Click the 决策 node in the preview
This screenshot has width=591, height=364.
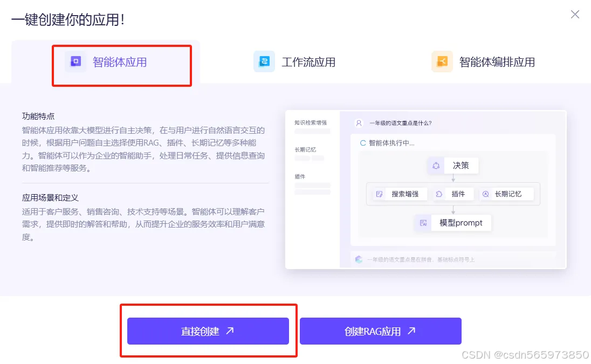pos(453,166)
